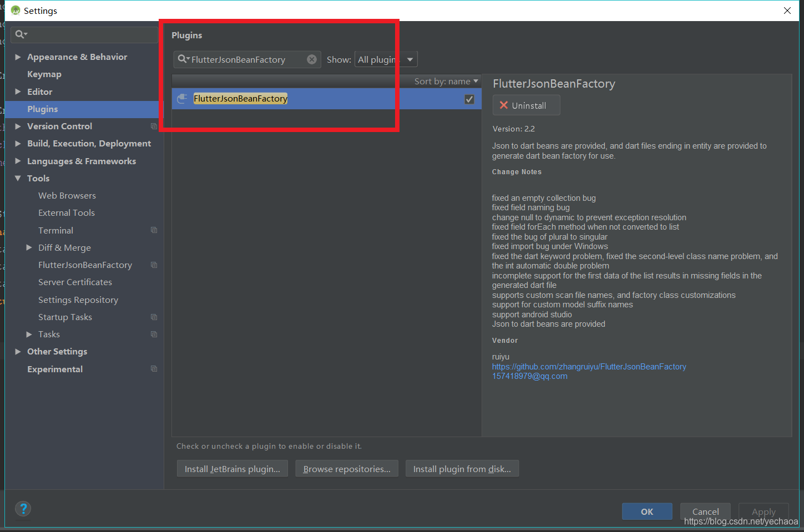Click the plugin search magnifier icon
Viewport: 804px width, 532px height.
[183, 59]
